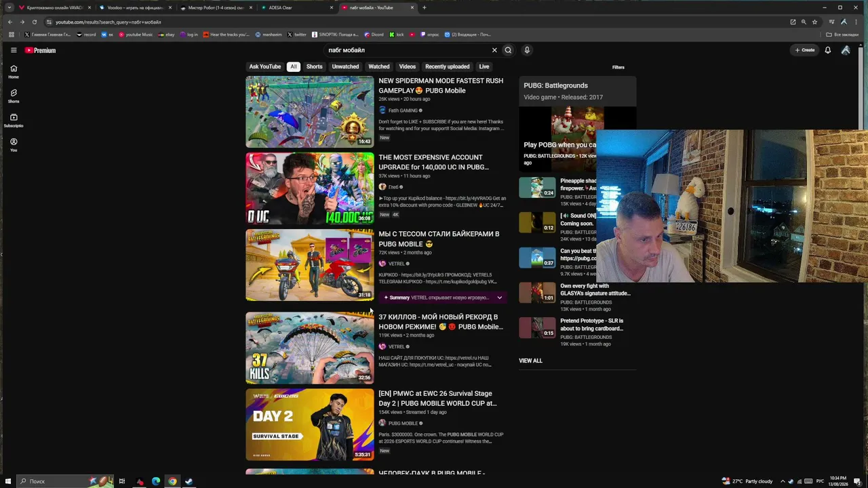This screenshot has width=868, height=488.
Task: Switch to the Shorts filter chip
Action: coord(315,66)
